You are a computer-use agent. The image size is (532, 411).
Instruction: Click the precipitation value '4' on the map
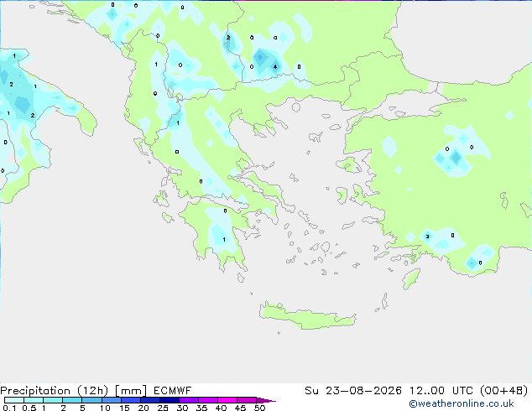pos(275,67)
